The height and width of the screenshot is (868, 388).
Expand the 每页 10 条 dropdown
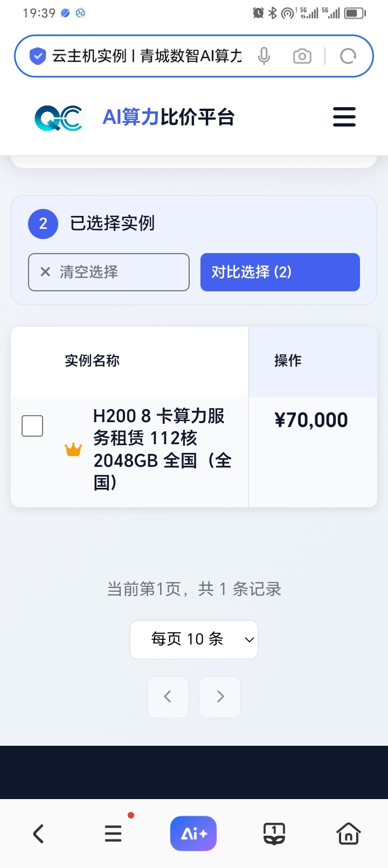coord(194,639)
